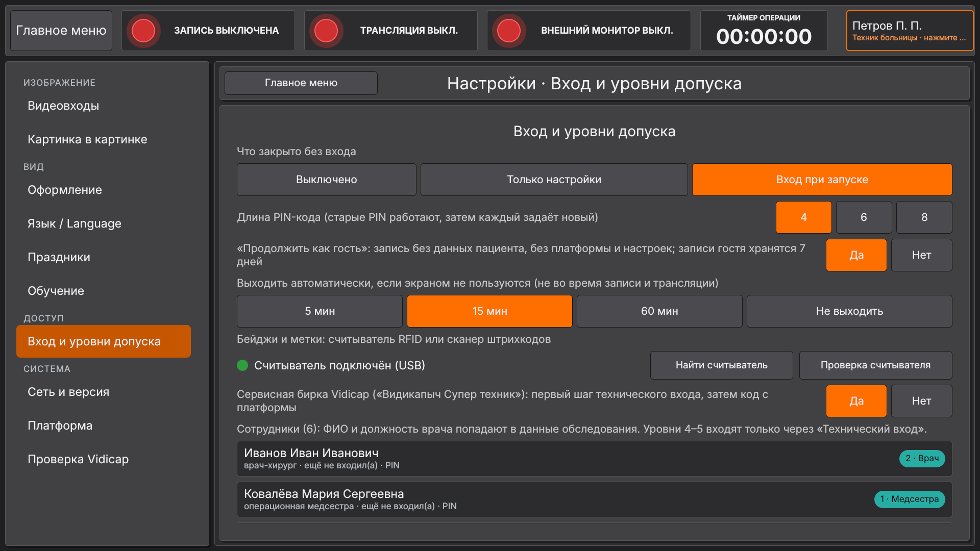Open Платформа settings
This screenshot has width=980, height=551.
[104, 425]
